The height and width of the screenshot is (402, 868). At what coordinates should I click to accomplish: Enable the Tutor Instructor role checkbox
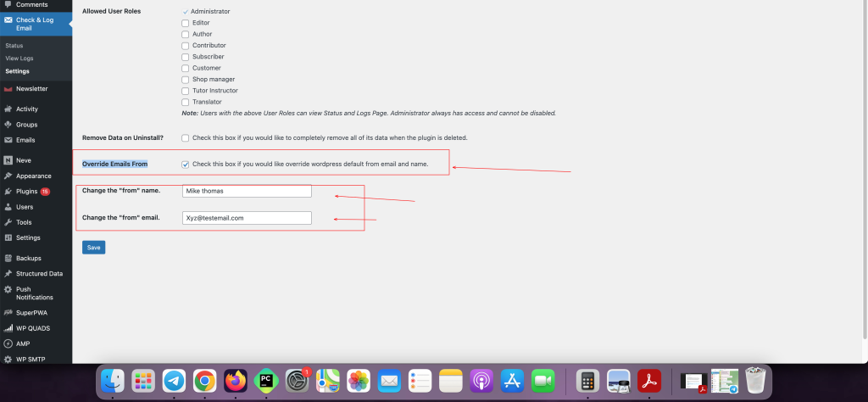click(x=186, y=91)
